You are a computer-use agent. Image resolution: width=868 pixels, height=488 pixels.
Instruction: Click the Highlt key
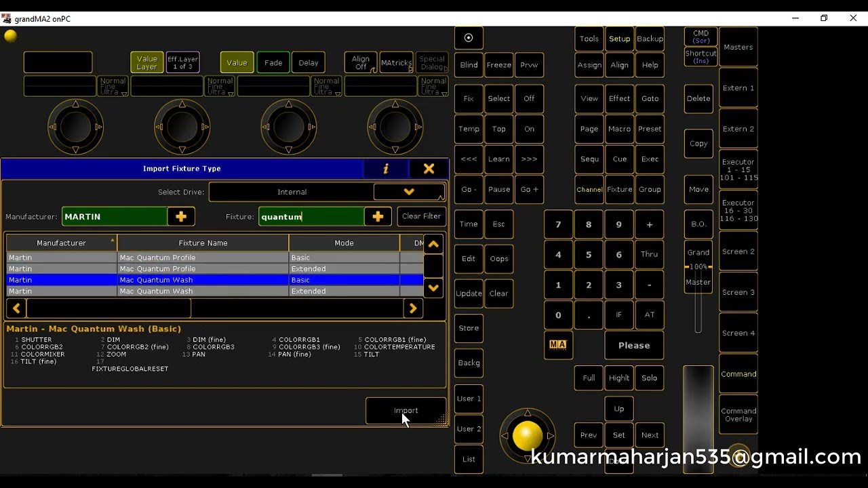[619, 378]
